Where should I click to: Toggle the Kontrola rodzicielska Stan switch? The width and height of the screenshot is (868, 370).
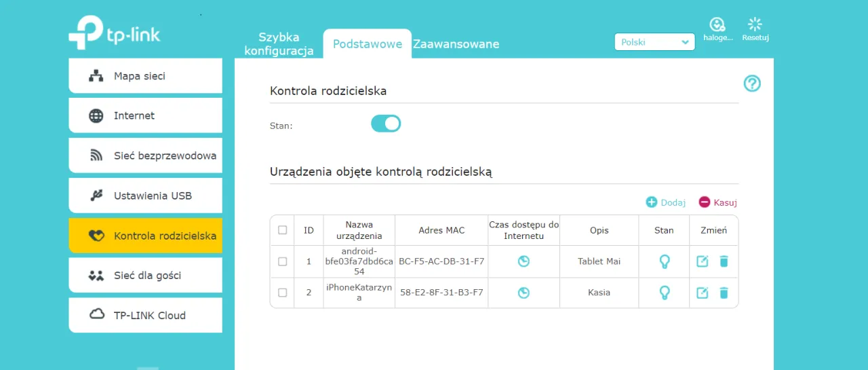click(x=386, y=124)
